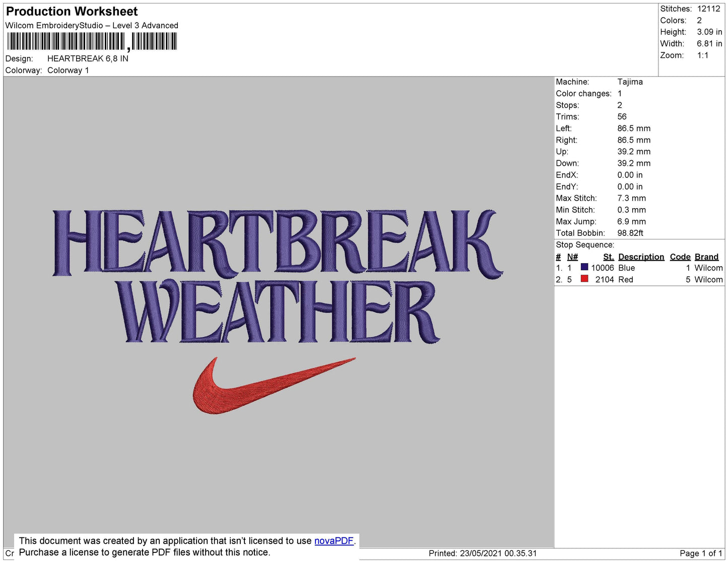Image resolution: width=728 pixels, height=563 pixels.
Task: Click design name 'HEARTBREAK 6,8 IN'
Action: coord(88,58)
